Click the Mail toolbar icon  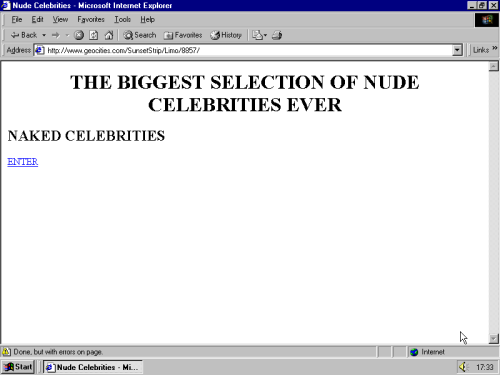click(x=257, y=35)
